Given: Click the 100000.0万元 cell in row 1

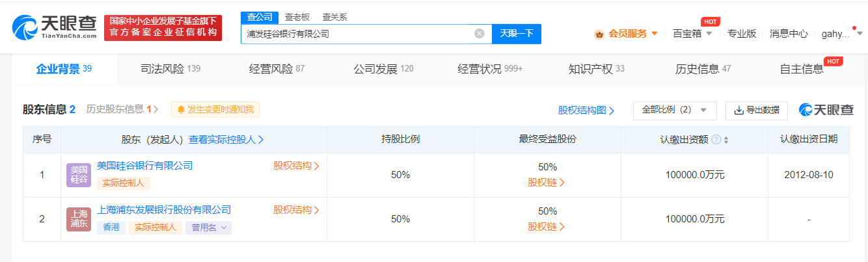Looking at the screenshot, I should (x=695, y=175).
